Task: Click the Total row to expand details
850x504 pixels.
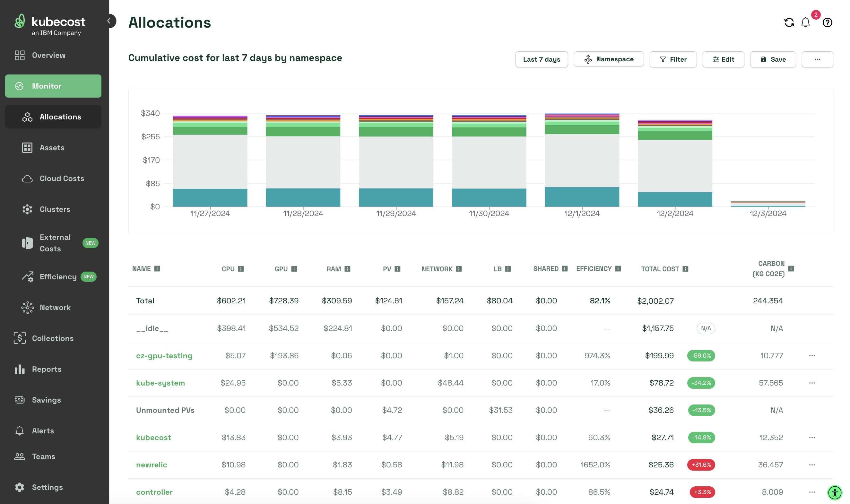Action: click(x=144, y=300)
